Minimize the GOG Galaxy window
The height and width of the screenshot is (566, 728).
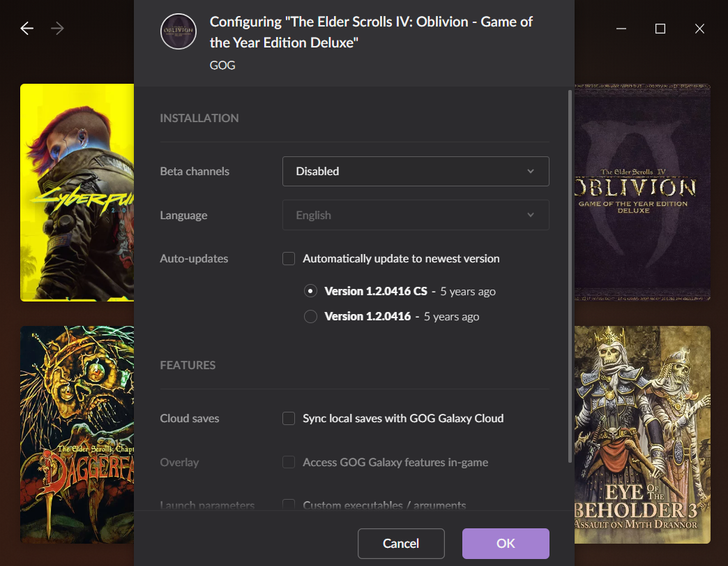coord(621,29)
